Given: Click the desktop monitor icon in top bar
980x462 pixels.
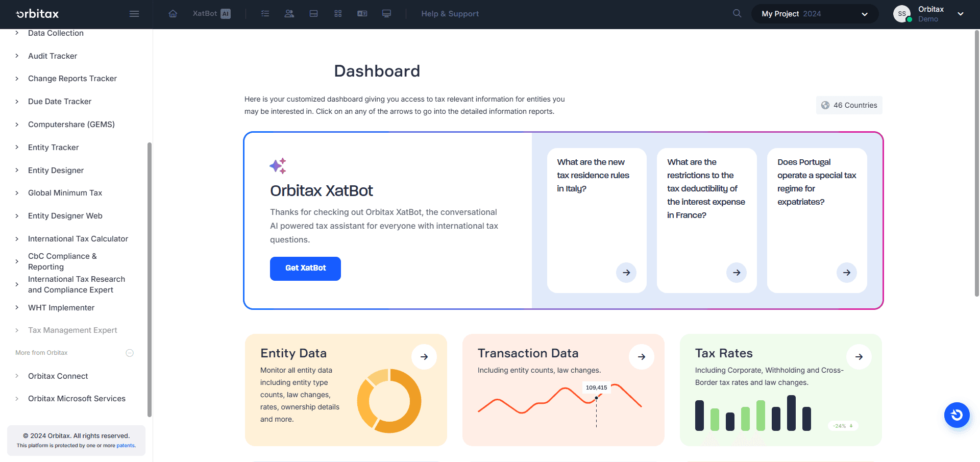Looking at the screenshot, I should pos(387,14).
